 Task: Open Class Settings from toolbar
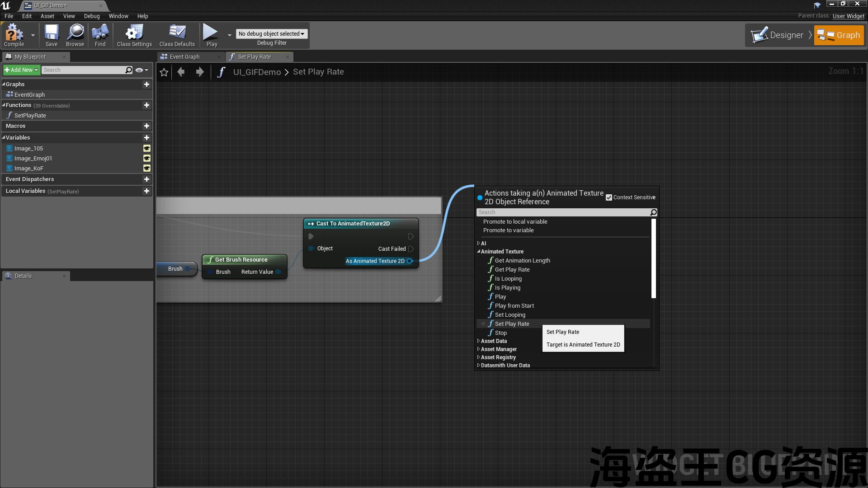(x=134, y=35)
